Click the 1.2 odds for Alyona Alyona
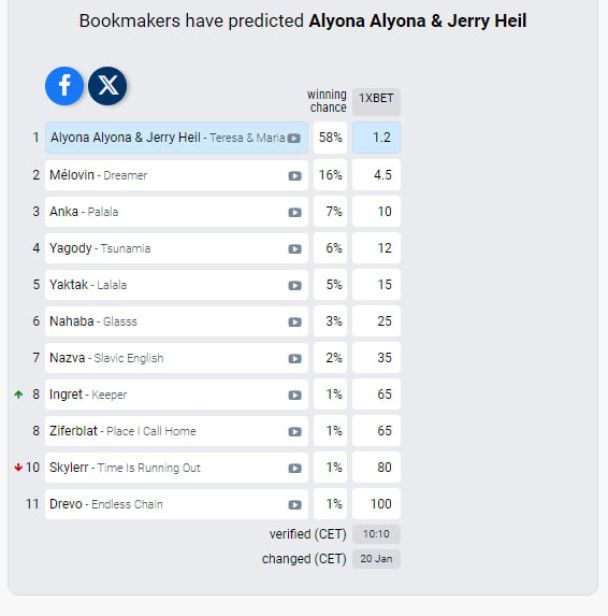Viewport: 608px width, 616px height. (376, 138)
